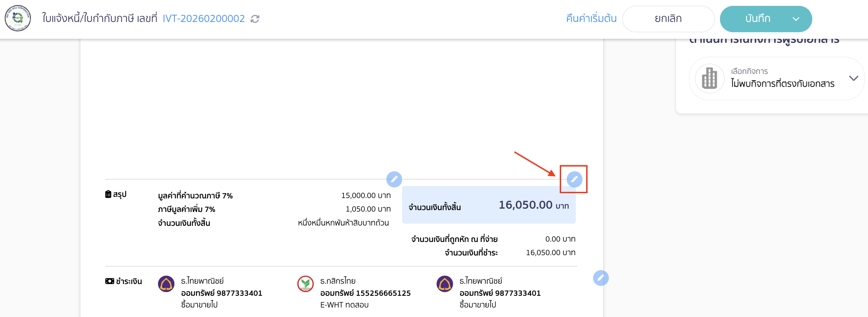Click the 15,000.00 บาท value
The image size is (868, 317).
click(x=366, y=195)
